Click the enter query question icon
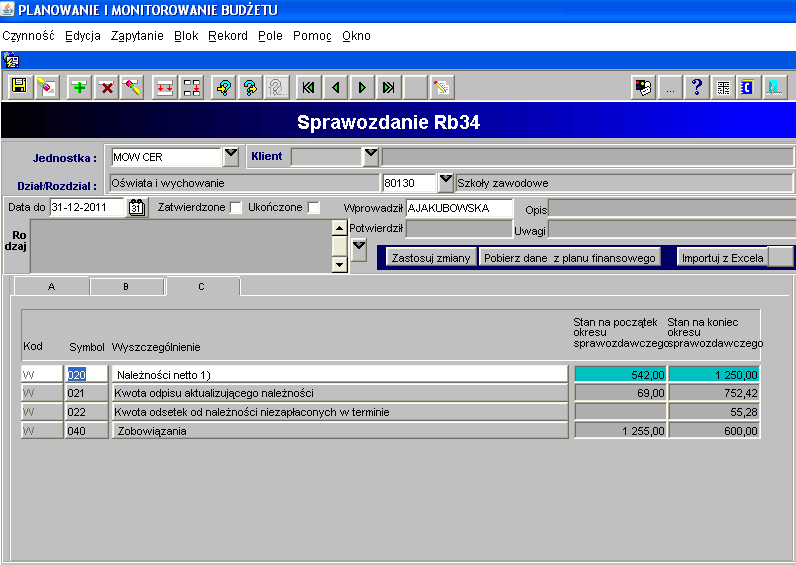The height and width of the screenshot is (565, 796). click(x=224, y=87)
